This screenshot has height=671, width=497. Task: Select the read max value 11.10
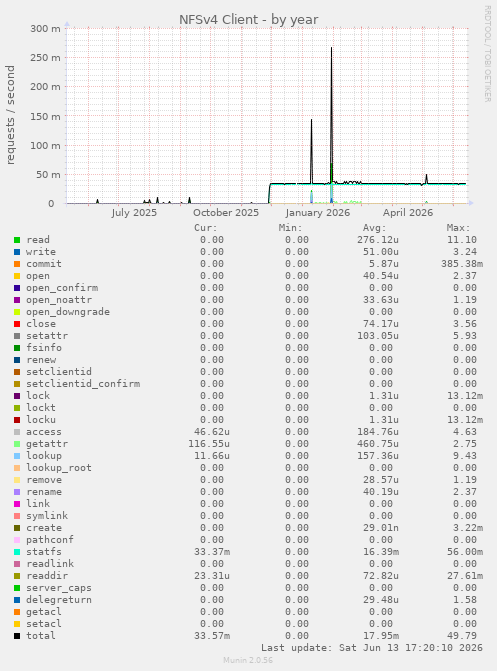[462, 240]
